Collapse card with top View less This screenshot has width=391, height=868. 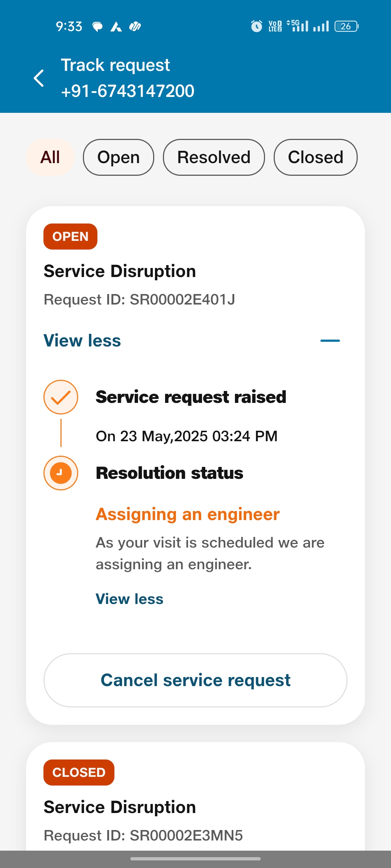[x=82, y=341]
